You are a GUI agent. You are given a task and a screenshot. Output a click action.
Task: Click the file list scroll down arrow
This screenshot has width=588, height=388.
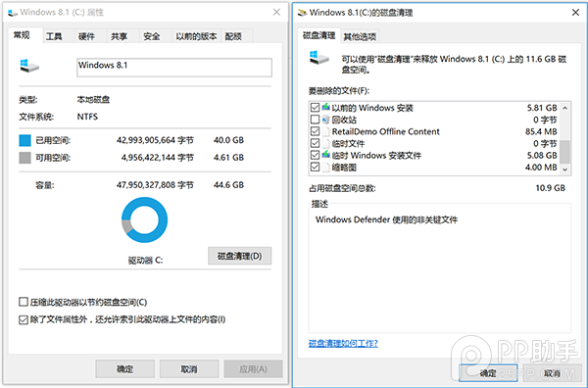[564, 170]
